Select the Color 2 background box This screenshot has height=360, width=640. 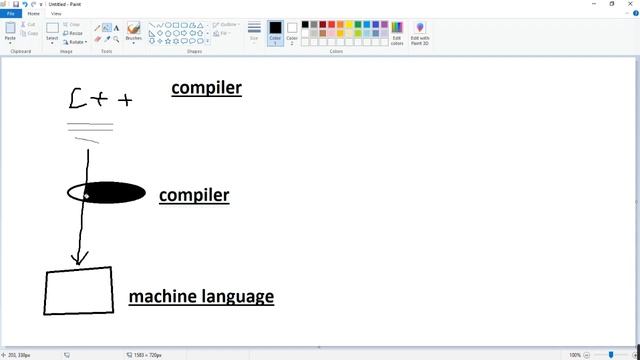coord(292,33)
